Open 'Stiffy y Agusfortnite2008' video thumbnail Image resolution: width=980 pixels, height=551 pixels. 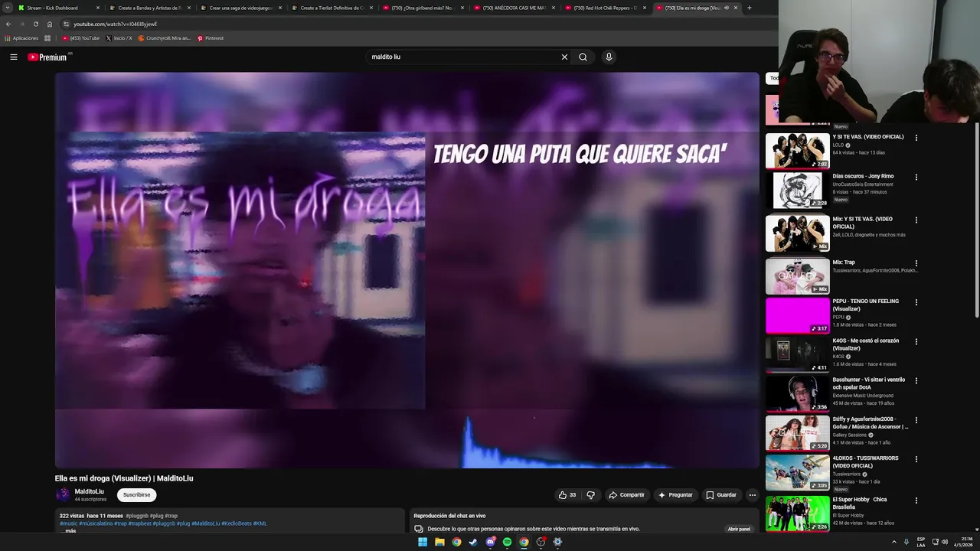(798, 433)
